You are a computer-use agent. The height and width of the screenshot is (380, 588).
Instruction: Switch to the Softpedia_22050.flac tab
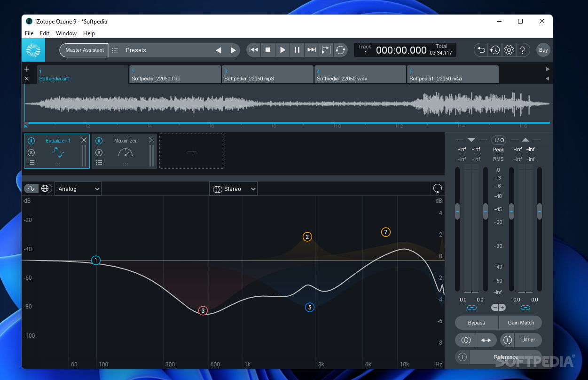click(x=175, y=75)
